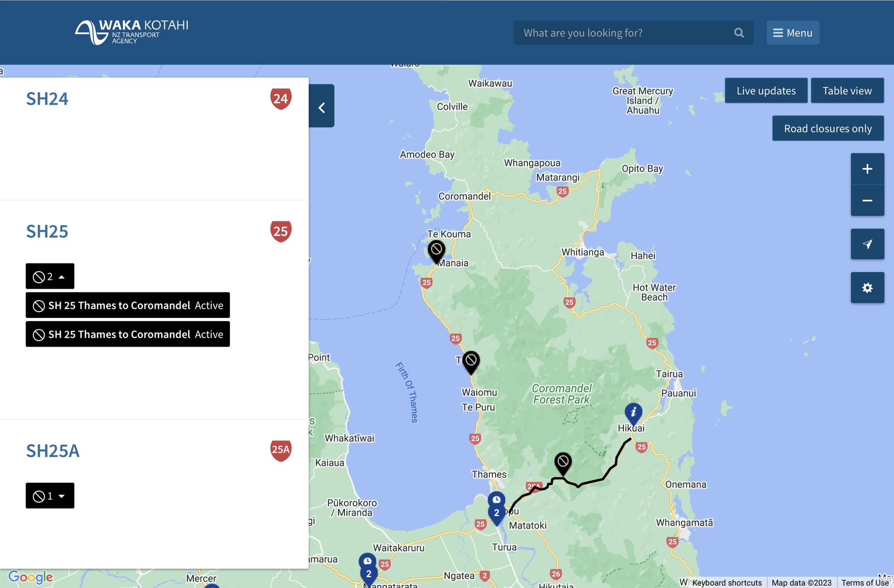Select closure marker near Manaia
Viewport: 894px width, 588px height.
[x=436, y=251]
